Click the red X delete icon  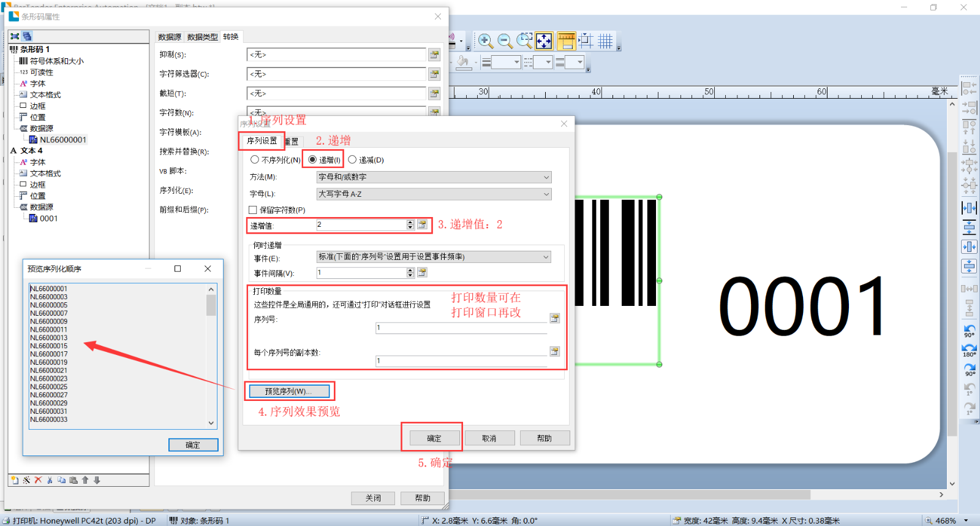pyautogui.click(x=38, y=480)
